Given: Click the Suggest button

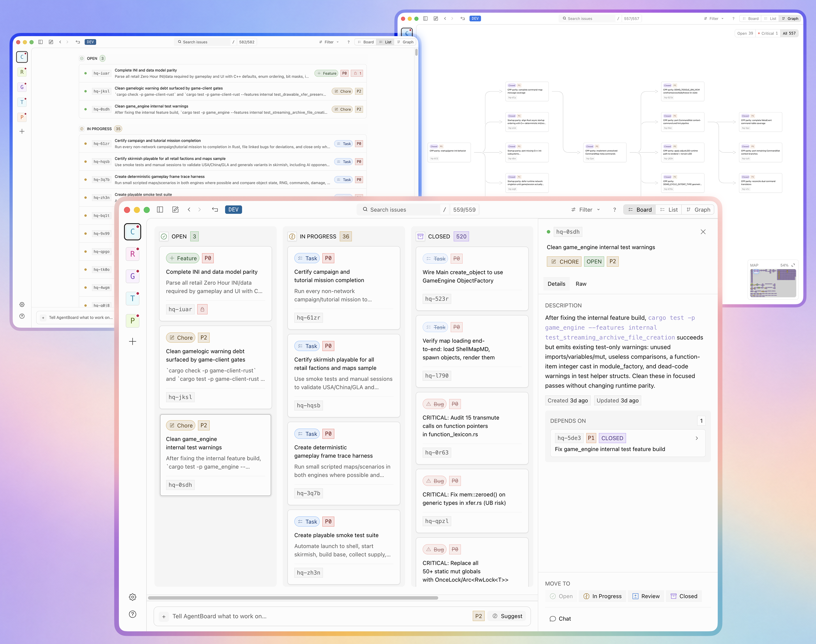Looking at the screenshot, I should [x=507, y=616].
